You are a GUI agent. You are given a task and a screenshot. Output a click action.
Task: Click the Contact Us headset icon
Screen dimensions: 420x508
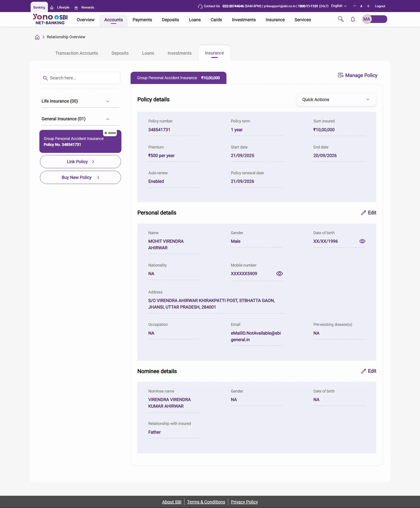(x=200, y=6)
